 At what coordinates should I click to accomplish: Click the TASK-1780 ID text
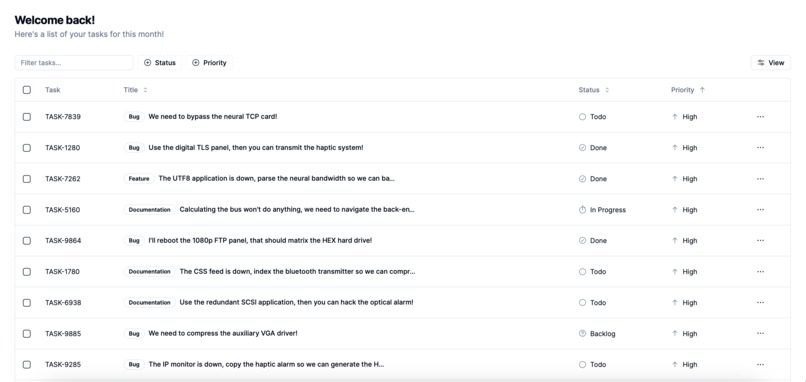tap(63, 271)
